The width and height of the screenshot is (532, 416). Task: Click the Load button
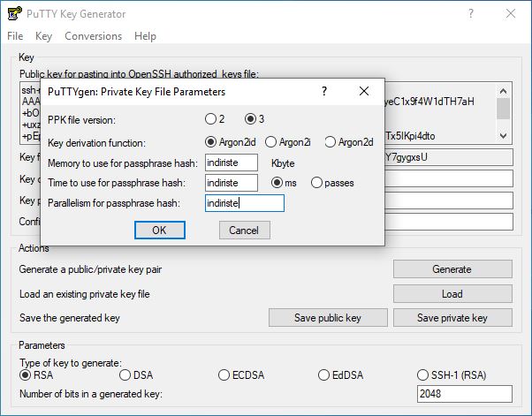pos(452,293)
